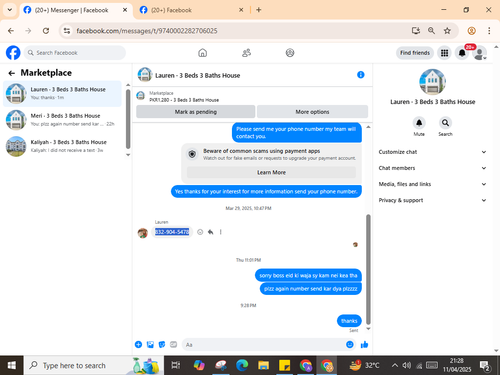Switch to the Messenger | Facebook tab
The width and height of the screenshot is (500, 375).
[76, 10]
